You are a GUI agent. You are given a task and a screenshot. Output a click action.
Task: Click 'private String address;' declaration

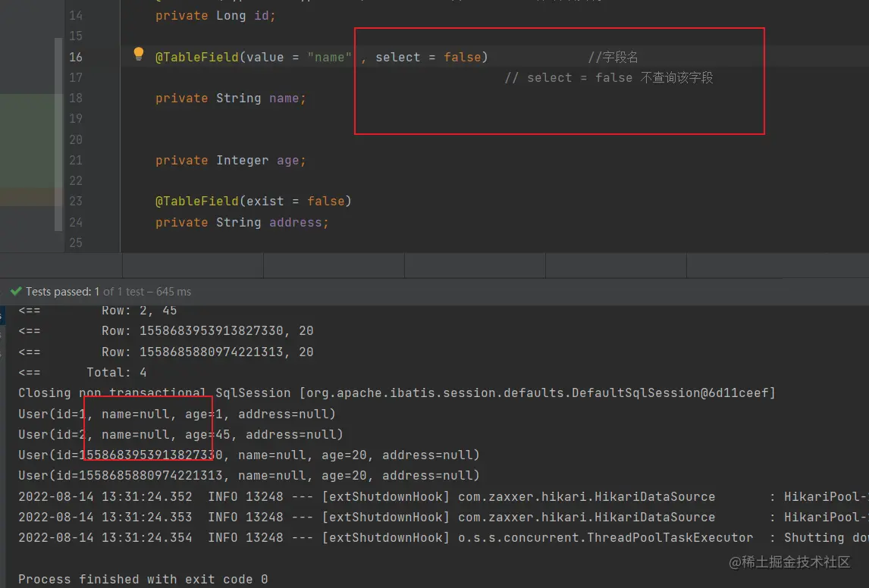(242, 222)
